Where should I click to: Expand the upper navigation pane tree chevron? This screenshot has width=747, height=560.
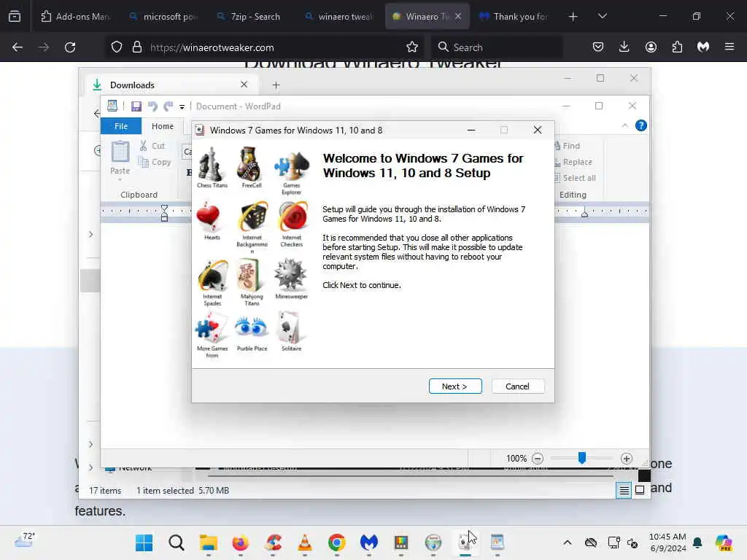coord(90,234)
